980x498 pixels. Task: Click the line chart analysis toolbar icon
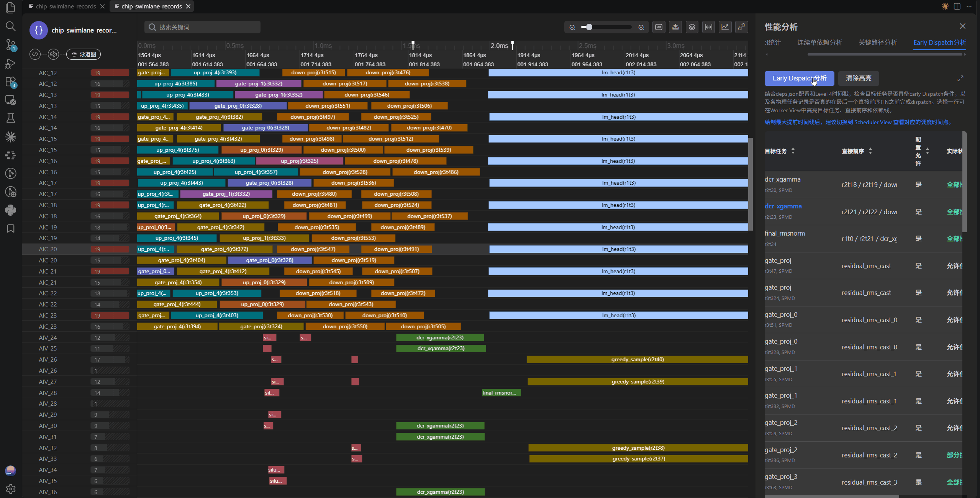725,27
